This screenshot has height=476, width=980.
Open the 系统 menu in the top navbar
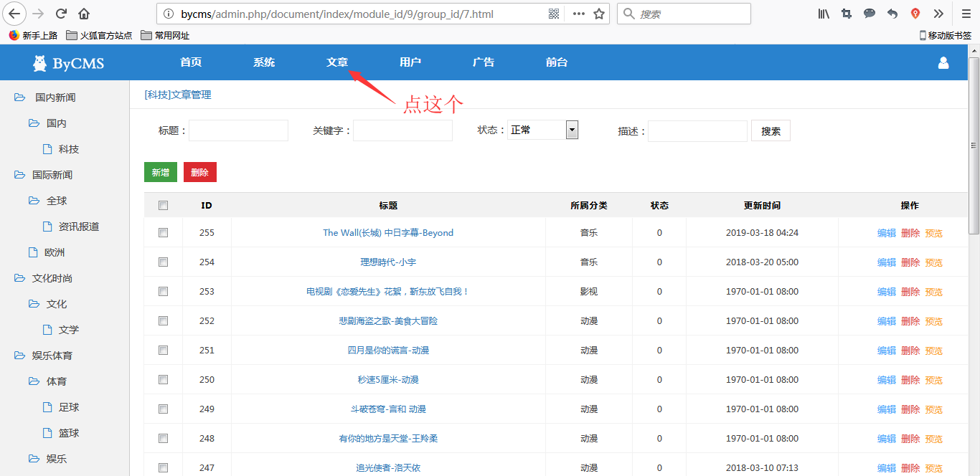[264, 62]
